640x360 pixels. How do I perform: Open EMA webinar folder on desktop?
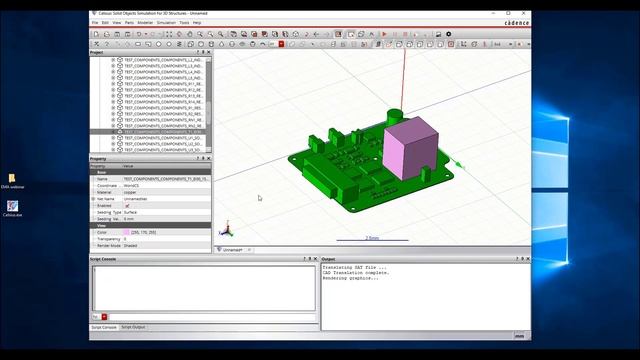[x=12, y=181]
